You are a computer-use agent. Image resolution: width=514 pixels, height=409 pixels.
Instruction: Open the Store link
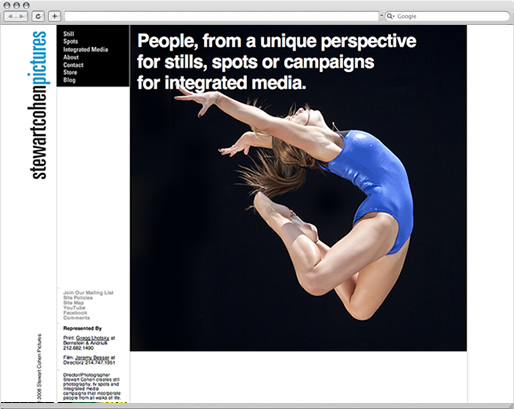[70, 72]
